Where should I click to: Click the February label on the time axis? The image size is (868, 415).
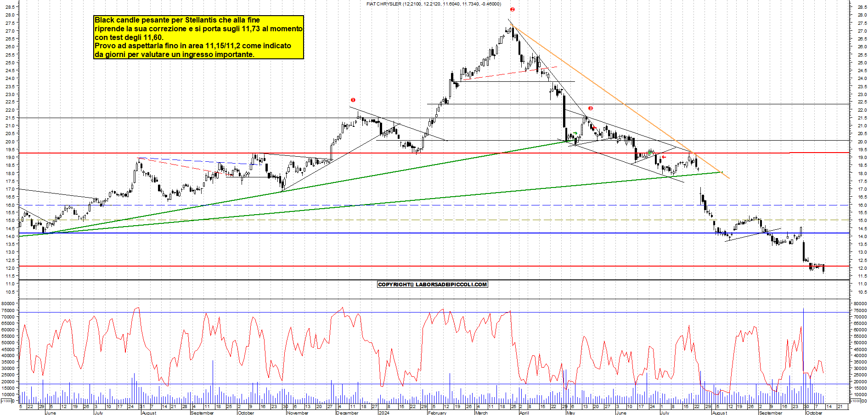coord(437,413)
